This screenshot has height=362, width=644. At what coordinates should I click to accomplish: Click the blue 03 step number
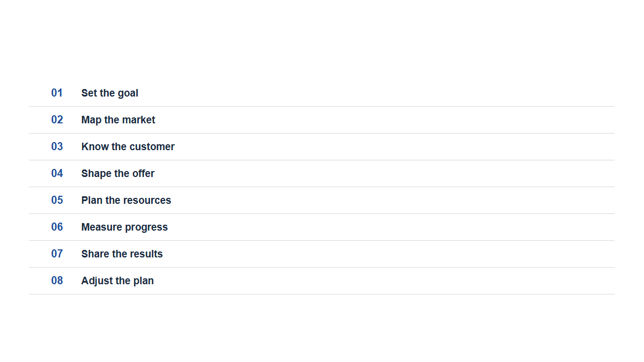tap(57, 146)
